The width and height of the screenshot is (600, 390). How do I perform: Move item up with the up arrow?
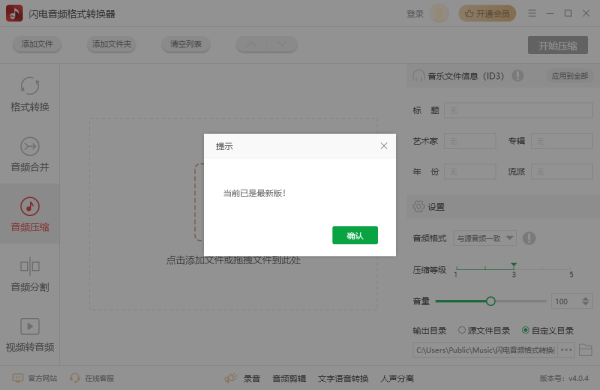coord(251,44)
